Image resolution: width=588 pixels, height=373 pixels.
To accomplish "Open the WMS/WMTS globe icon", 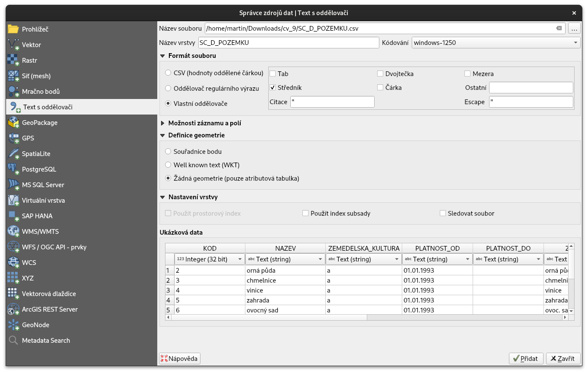I will [x=13, y=232].
